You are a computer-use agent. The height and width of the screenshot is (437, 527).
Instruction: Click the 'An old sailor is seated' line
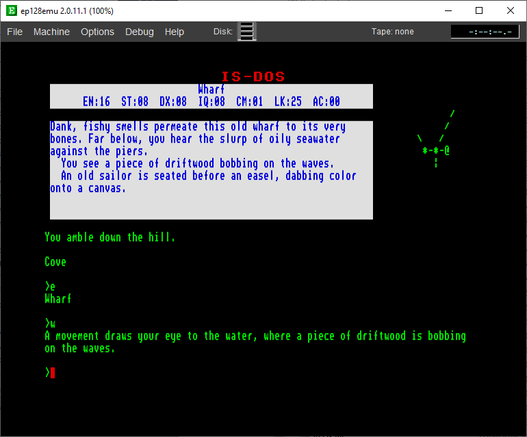[x=208, y=176]
